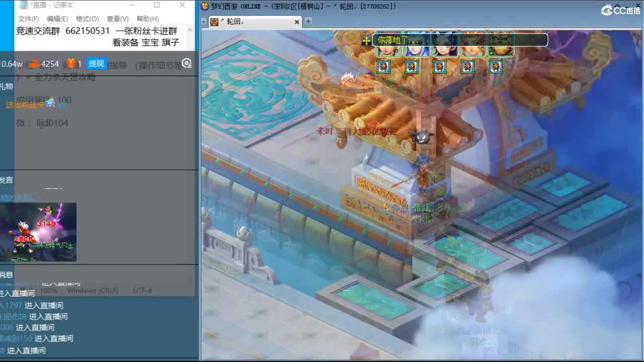The height and width of the screenshot is (362, 644).
Task: Click the tab's character avatar icon
Action: tap(214, 22)
